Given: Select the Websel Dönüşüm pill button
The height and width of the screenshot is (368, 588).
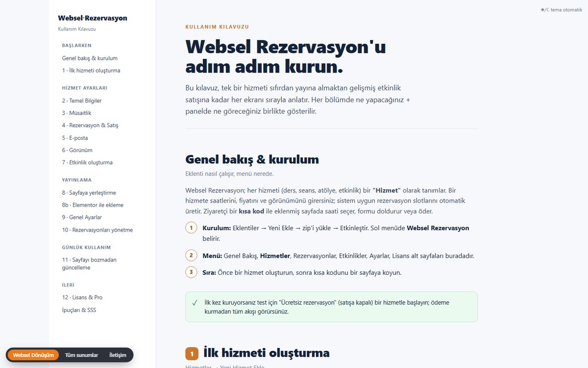Looking at the screenshot, I should point(33,355).
